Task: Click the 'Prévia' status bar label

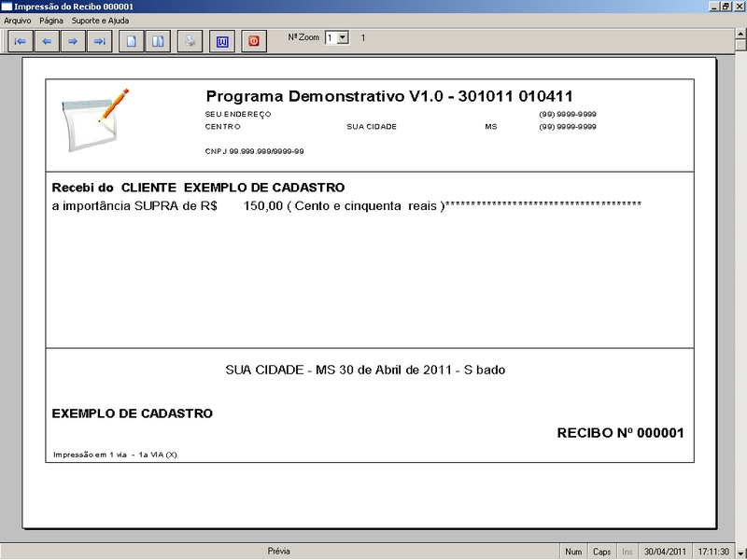Action: coord(278,552)
